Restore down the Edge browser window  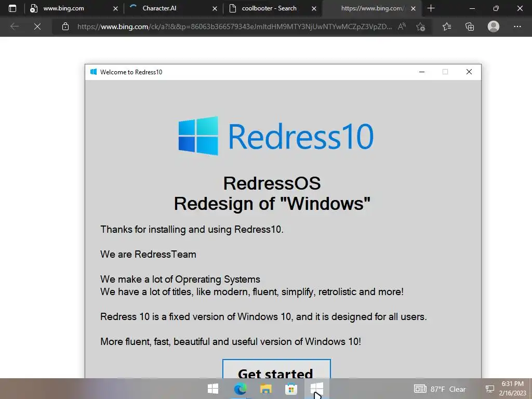pyautogui.click(x=496, y=8)
